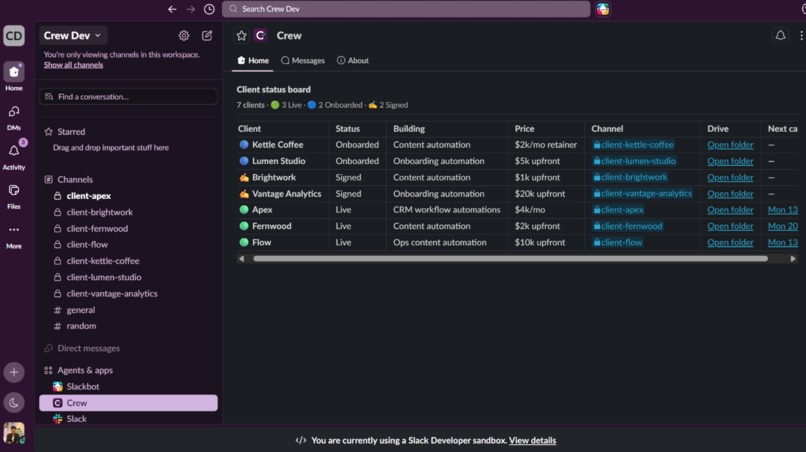Star the Crew app
The height and width of the screenshot is (452, 806).
pos(242,35)
